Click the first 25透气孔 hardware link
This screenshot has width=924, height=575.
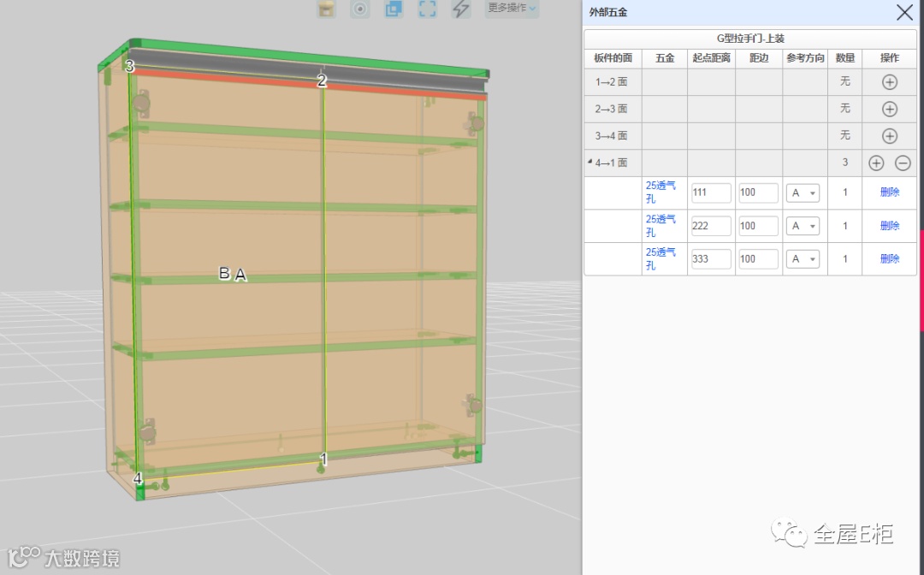(x=660, y=192)
